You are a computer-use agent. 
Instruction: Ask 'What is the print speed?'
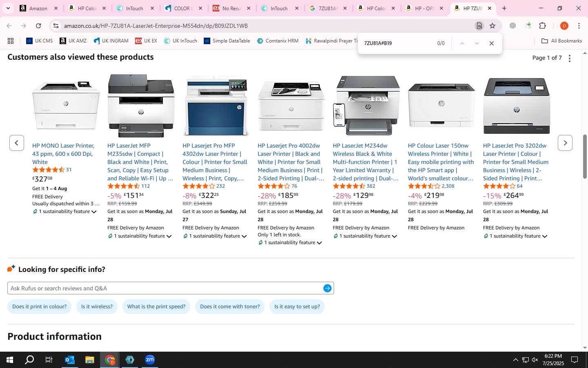[156, 306]
